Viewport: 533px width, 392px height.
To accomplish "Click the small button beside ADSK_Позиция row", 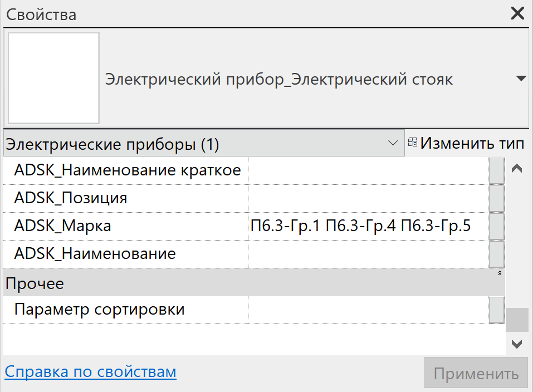I will point(497,199).
